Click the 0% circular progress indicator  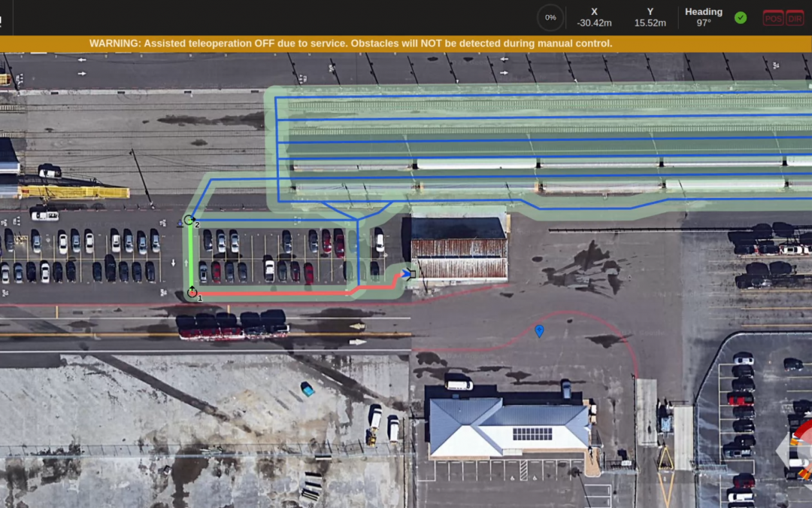tap(550, 17)
